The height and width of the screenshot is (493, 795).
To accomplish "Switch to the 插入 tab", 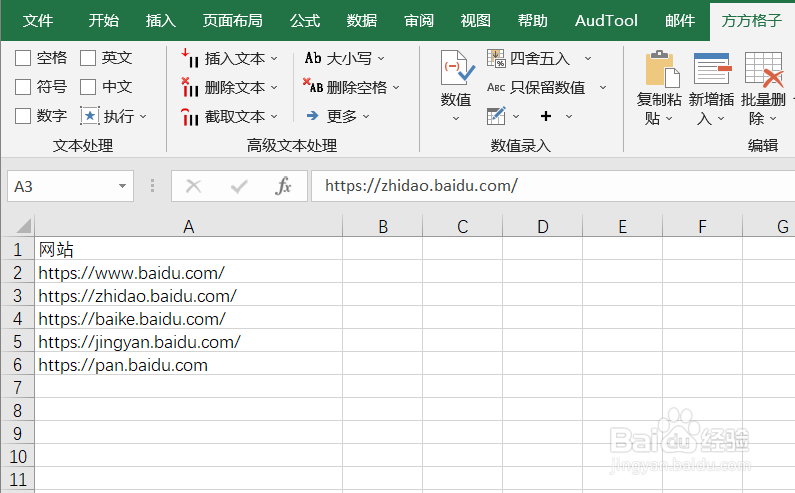I will [161, 21].
